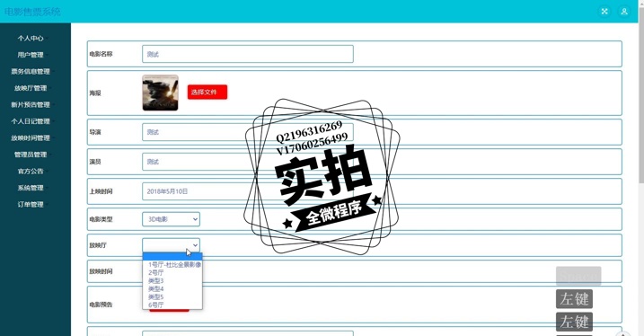Screen dimensions: 644x336
Task: Open the user profile icon
Action: (x=624, y=12)
